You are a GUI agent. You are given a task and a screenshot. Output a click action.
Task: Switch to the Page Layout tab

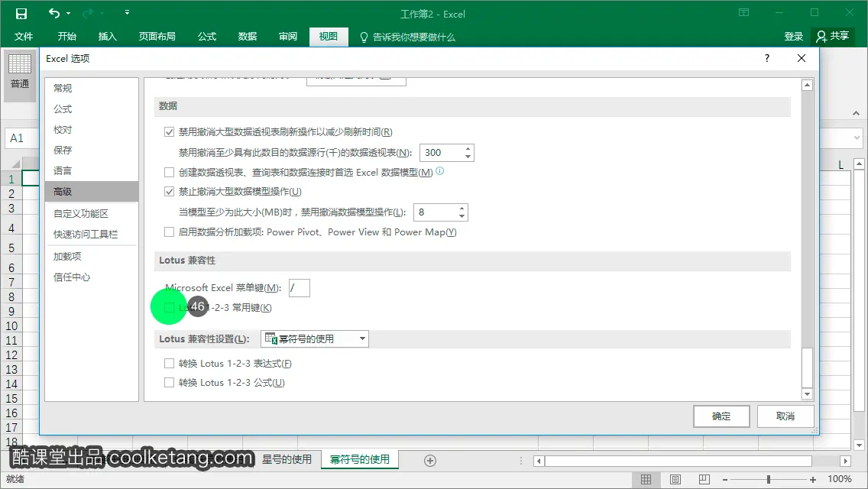[157, 37]
